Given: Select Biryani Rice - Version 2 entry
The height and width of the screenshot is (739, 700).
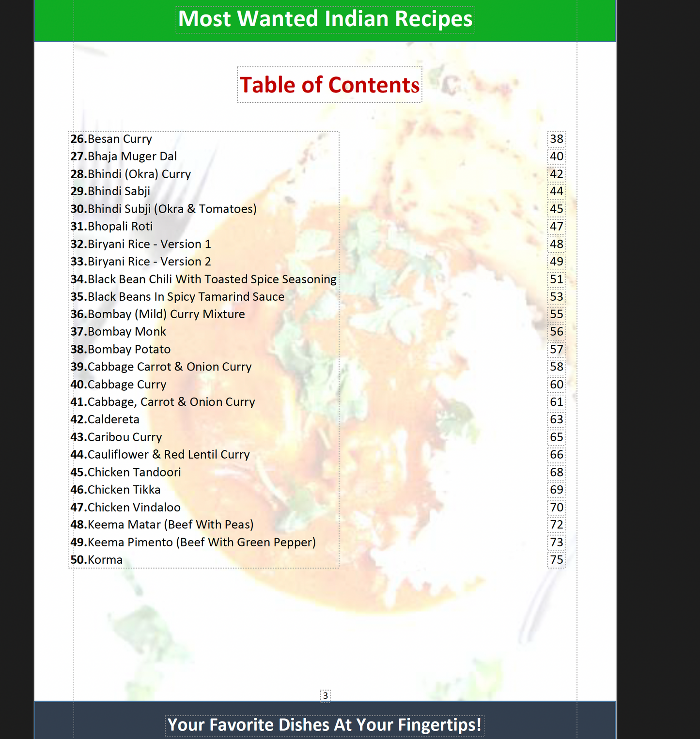Looking at the screenshot, I should click(x=141, y=262).
